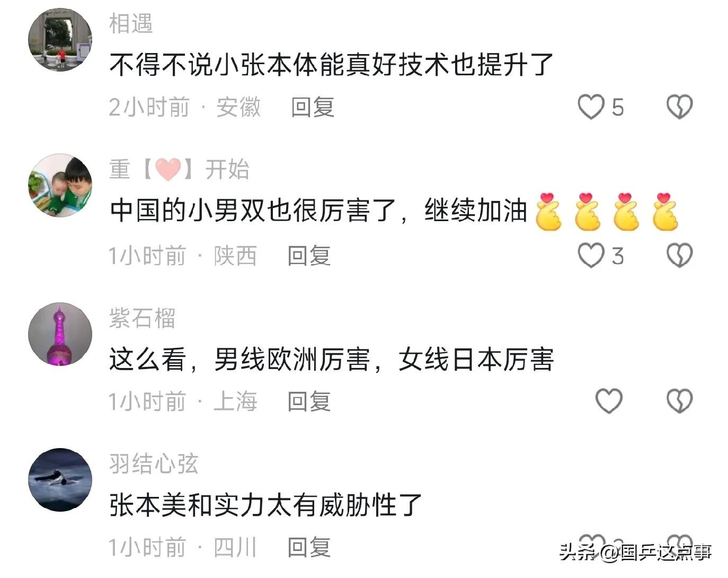This screenshot has height=578, width=728.
Task: Dislike the comment by 相遇
Action: (x=679, y=107)
